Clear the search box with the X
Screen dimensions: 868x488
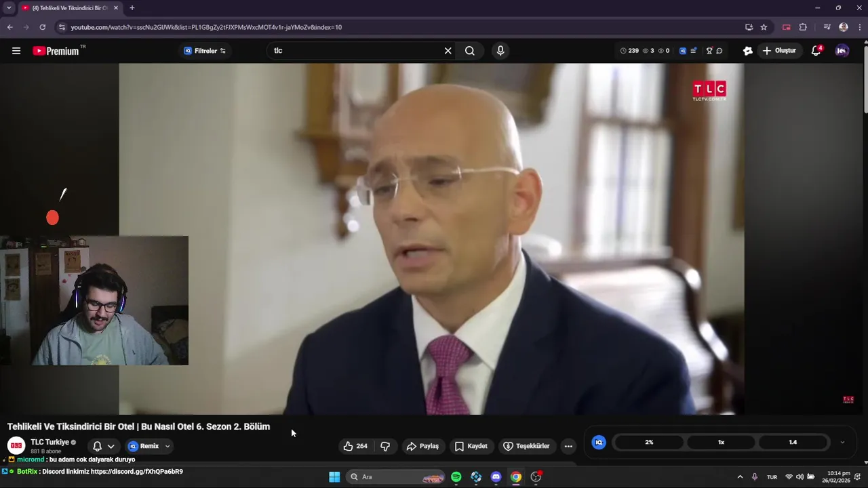coord(448,51)
